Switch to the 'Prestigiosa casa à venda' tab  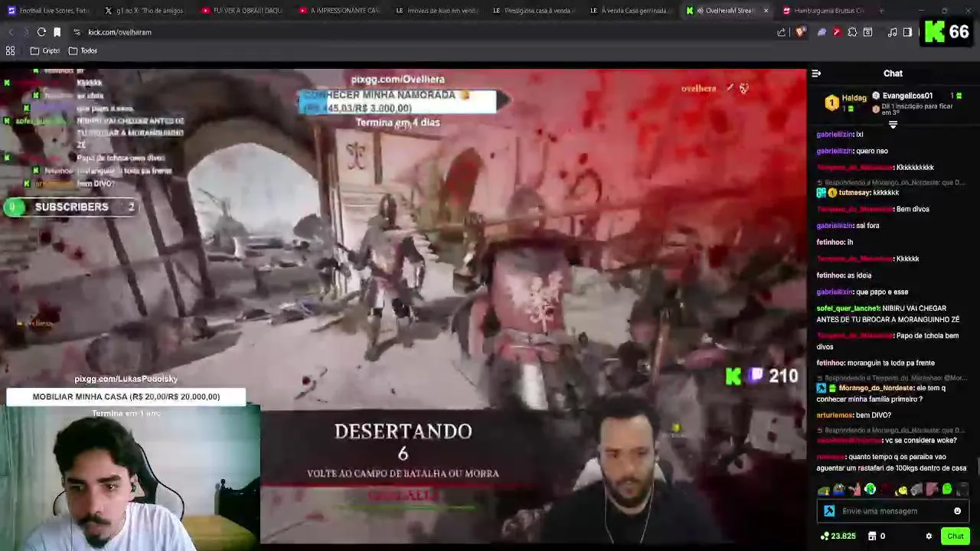[x=534, y=11]
